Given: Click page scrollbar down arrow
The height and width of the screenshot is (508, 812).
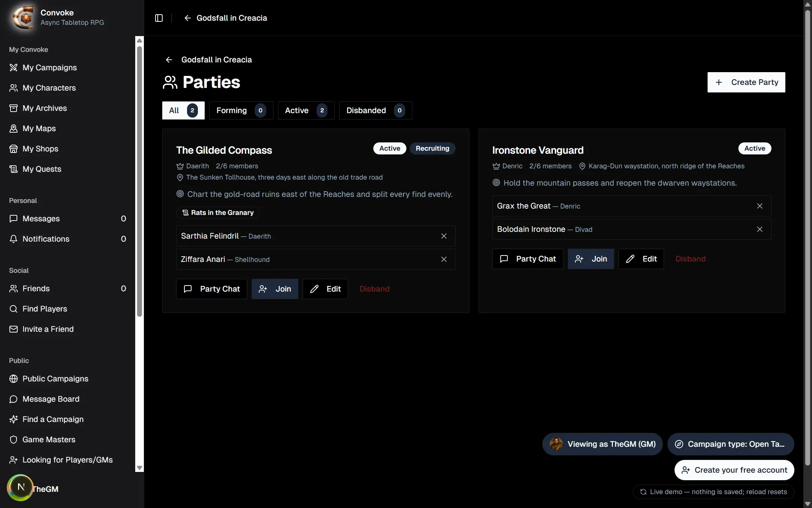Looking at the screenshot, I should [808, 504].
